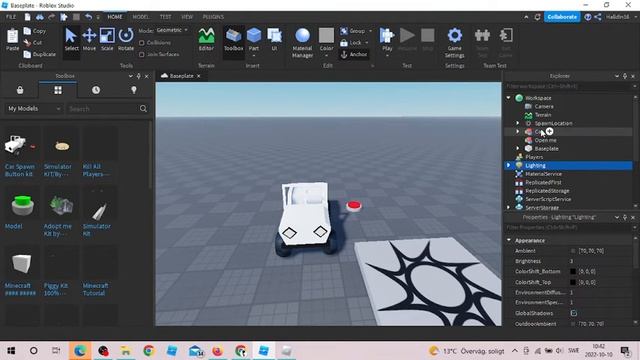Open the Toolbox Inventory grid tab
640x360 pixels.
point(58,90)
